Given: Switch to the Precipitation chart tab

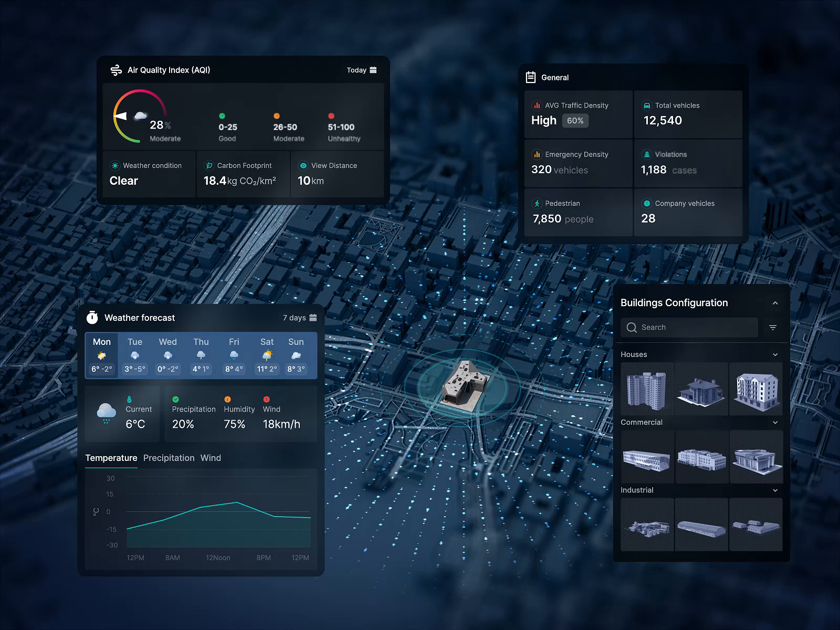Looking at the screenshot, I should tap(169, 458).
